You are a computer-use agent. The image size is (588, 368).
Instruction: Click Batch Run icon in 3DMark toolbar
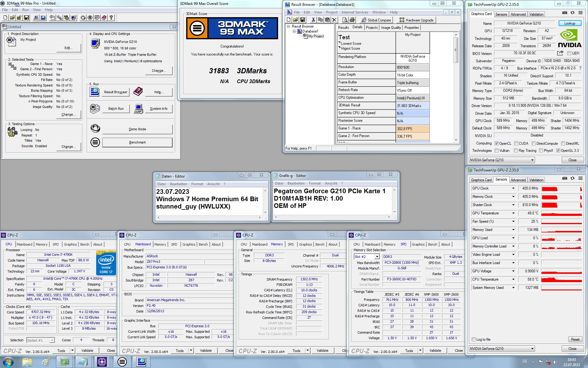click(x=97, y=18)
